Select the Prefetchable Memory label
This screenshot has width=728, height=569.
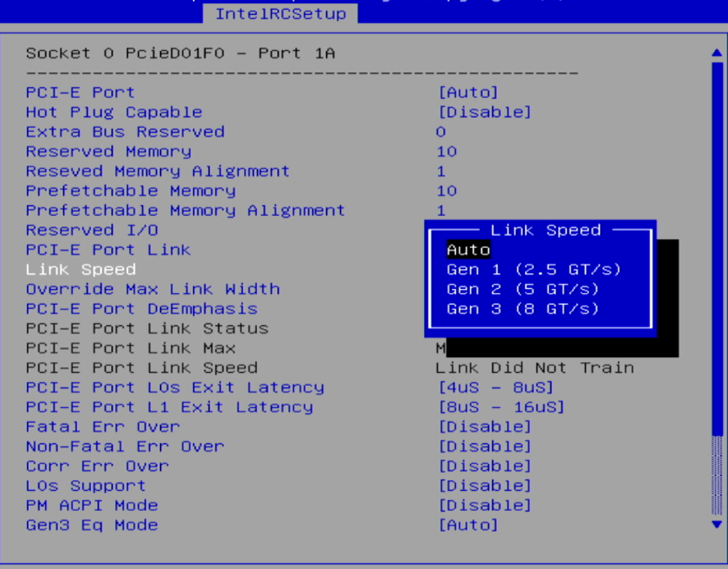[x=131, y=190]
